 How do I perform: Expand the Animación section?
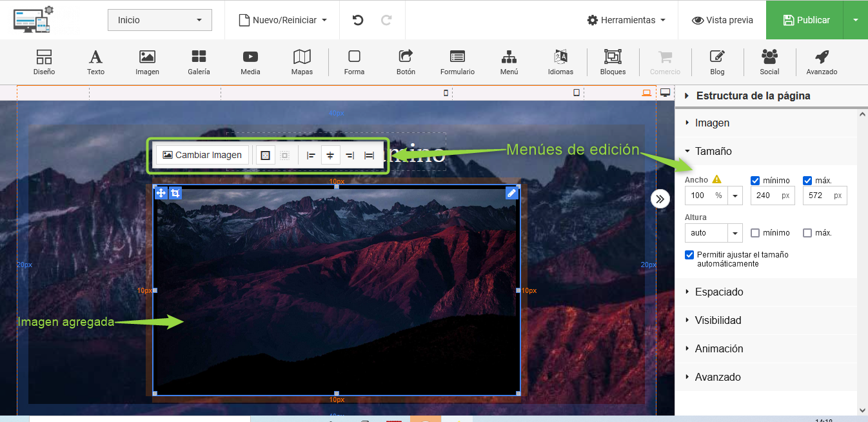pos(718,348)
